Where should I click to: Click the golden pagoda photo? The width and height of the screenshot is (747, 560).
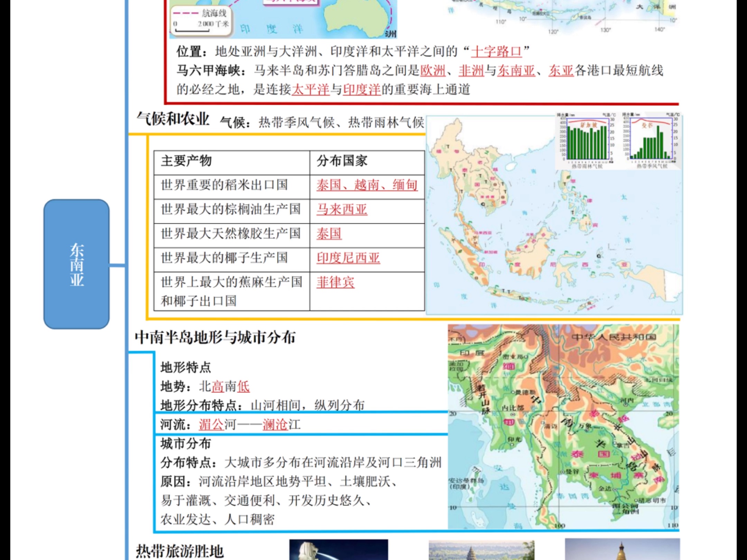coord(622,549)
